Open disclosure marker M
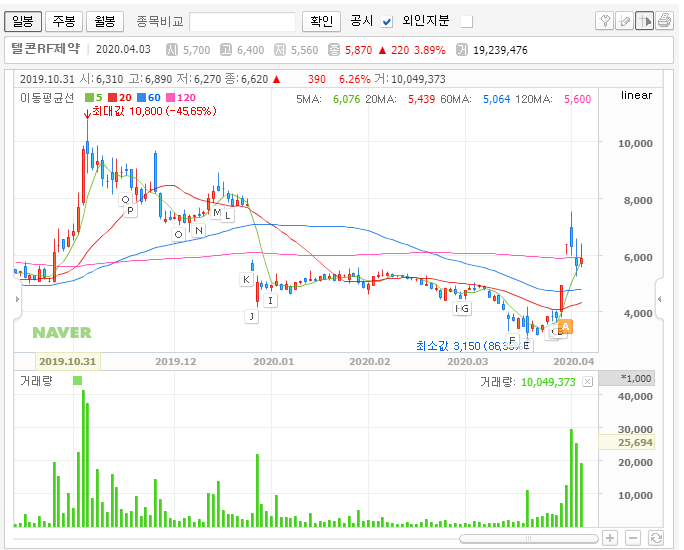Screen dimensions: 684x550 [216, 212]
